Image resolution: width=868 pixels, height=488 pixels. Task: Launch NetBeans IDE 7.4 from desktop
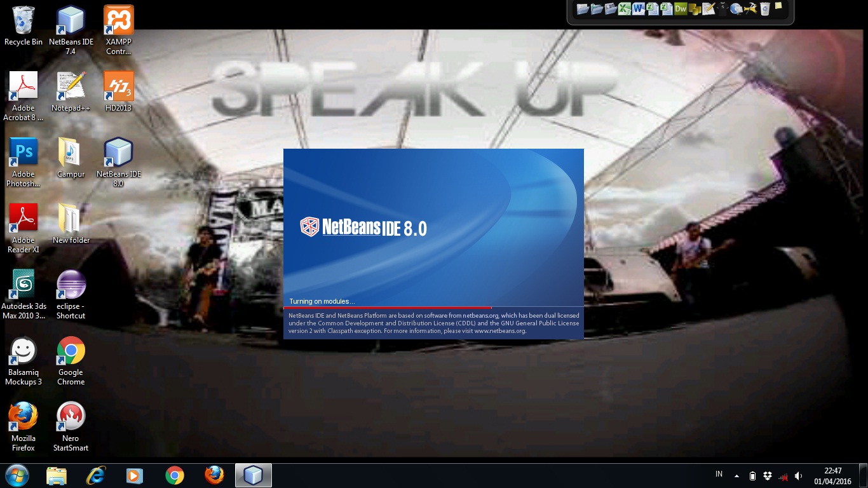point(71,30)
